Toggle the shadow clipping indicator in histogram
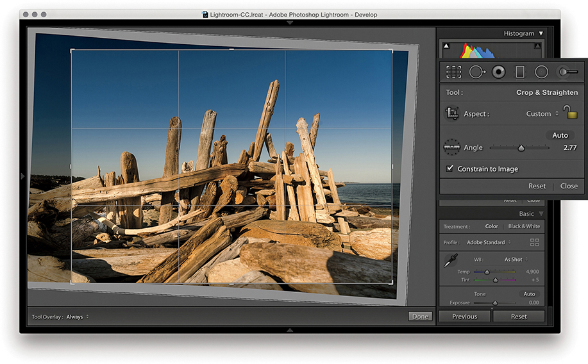Viewport: 588px width, 364px height. click(x=447, y=45)
